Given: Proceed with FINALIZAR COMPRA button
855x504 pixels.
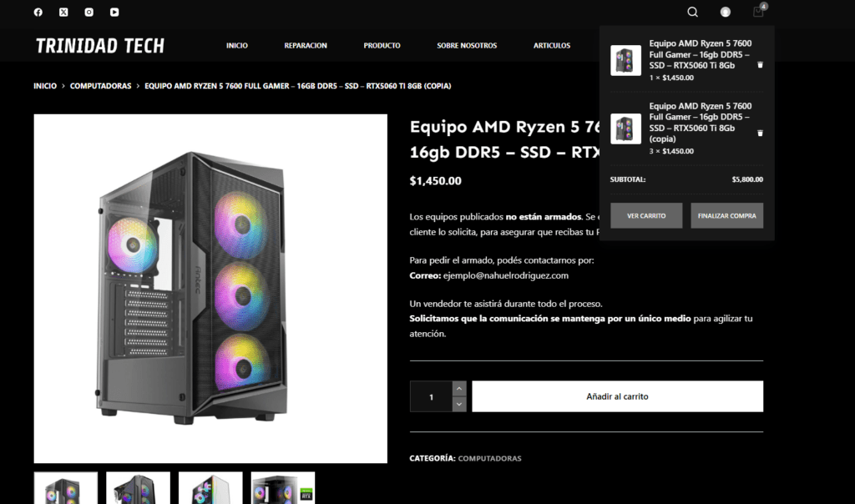Looking at the screenshot, I should 726,215.
